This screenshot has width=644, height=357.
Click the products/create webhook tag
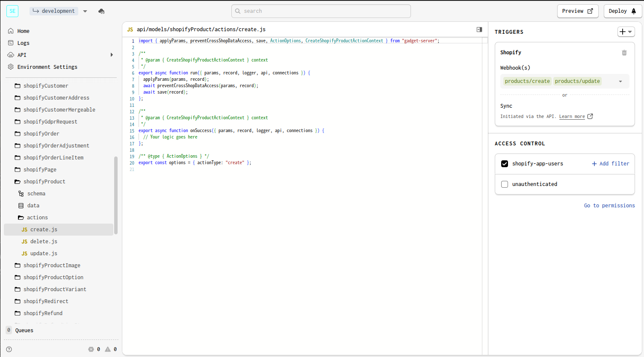tap(527, 81)
